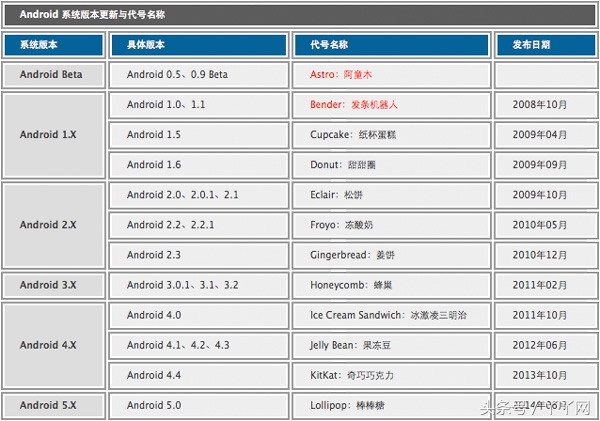This screenshot has height=421, width=600.
Task: Click the Android 4.0 cell
Action: 199,315
